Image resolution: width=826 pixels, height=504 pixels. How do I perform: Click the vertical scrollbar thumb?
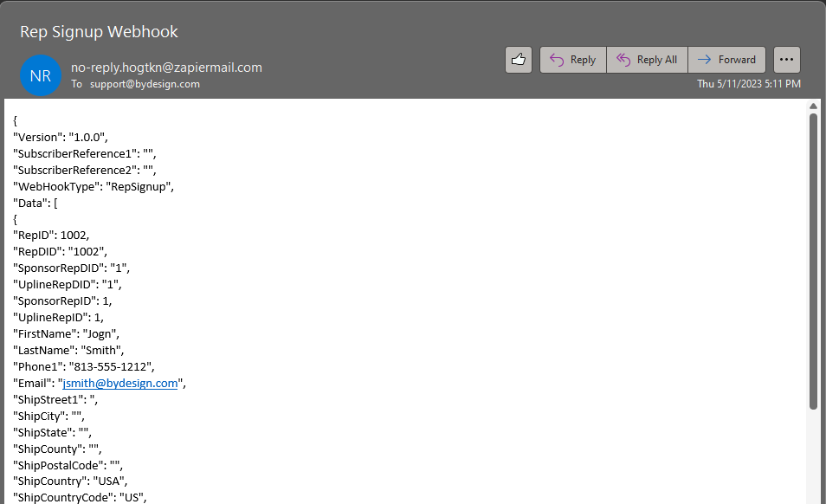[x=813, y=260]
